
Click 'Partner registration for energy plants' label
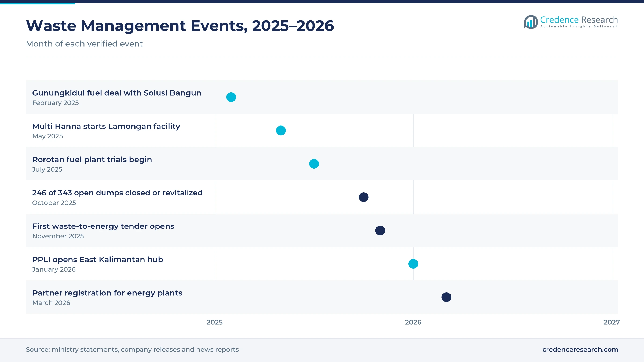[x=107, y=293]
